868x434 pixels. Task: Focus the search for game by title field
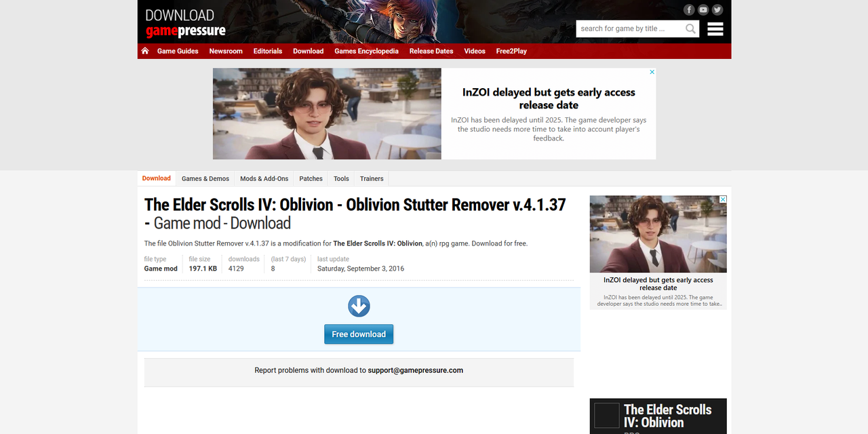click(x=630, y=28)
